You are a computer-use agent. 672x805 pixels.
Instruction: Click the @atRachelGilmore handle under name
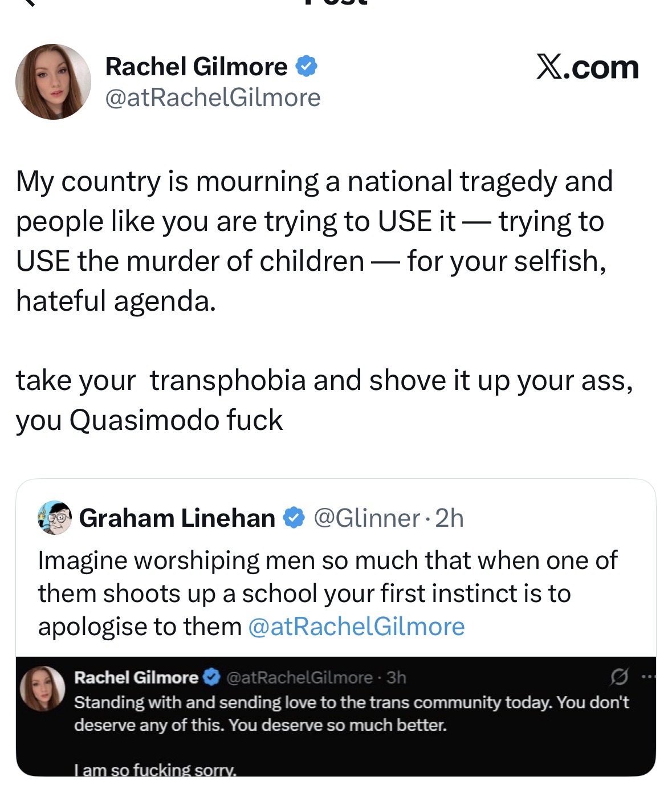[x=213, y=97]
